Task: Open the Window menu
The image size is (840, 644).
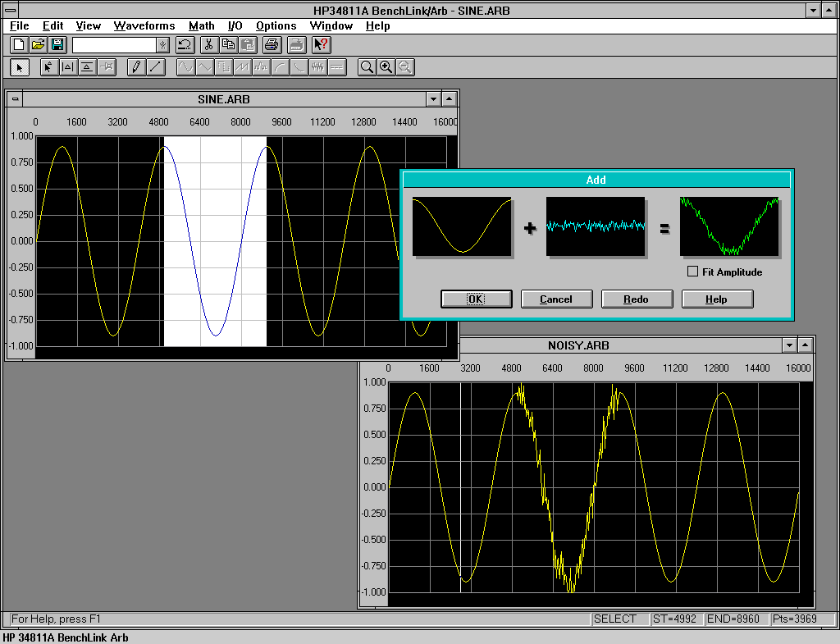Action: click(x=331, y=25)
